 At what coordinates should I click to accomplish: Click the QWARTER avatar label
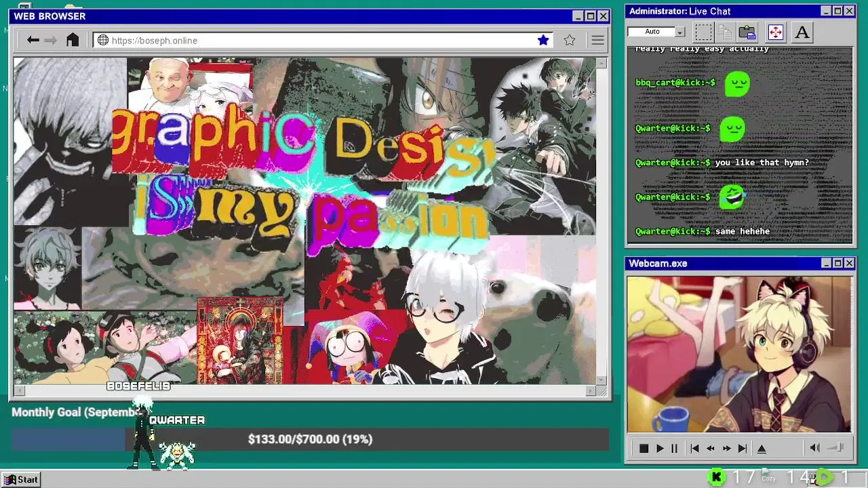pyautogui.click(x=177, y=420)
